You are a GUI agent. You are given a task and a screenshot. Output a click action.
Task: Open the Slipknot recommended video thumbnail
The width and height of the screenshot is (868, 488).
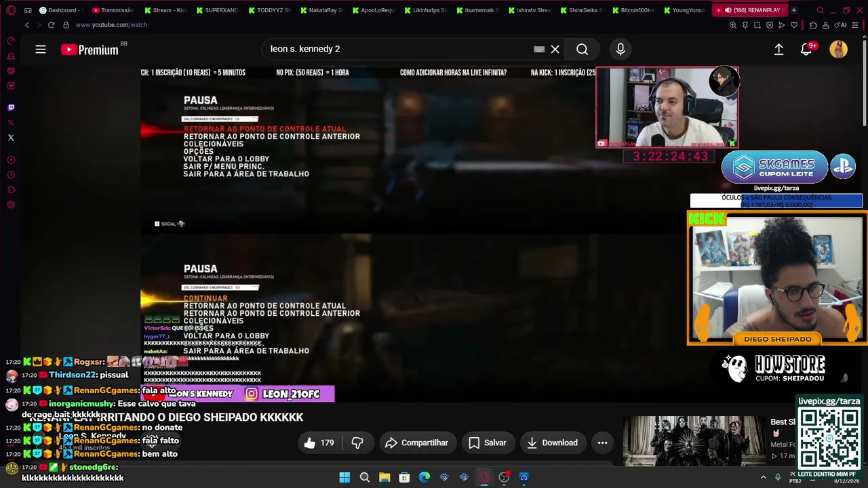[693, 441]
